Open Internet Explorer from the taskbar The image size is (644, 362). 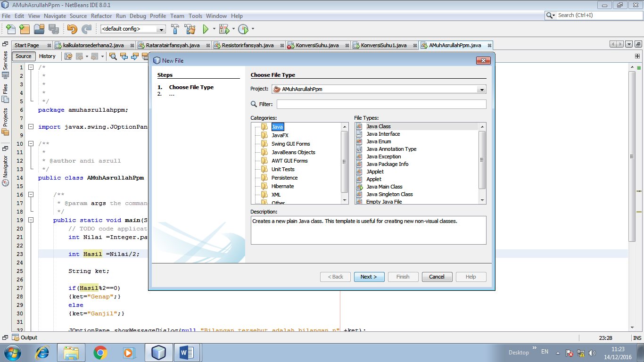click(x=43, y=352)
